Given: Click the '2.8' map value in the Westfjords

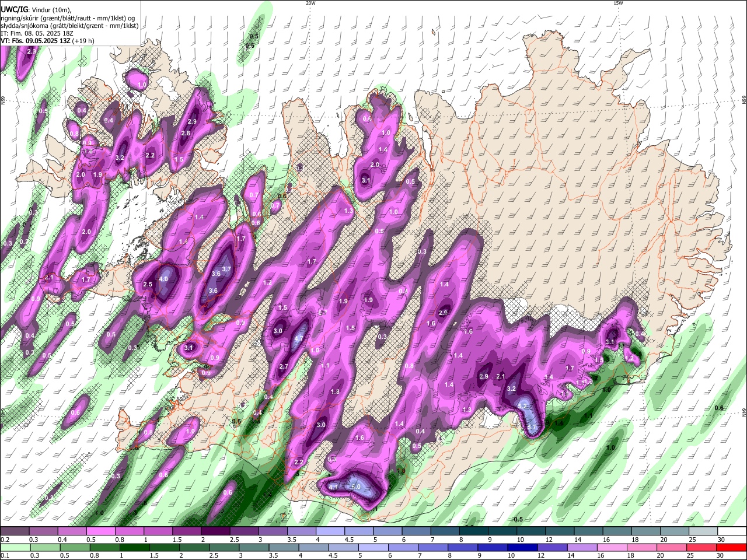Looking at the screenshot, I should click(x=186, y=134).
